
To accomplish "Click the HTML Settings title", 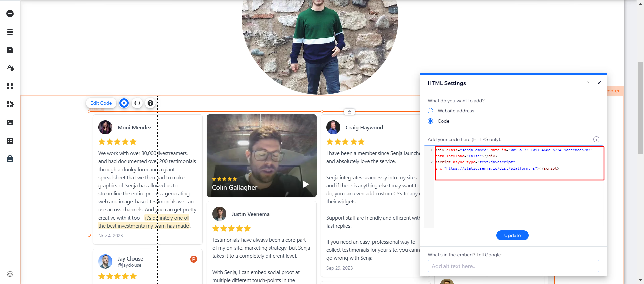I will click(x=446, y=83).
